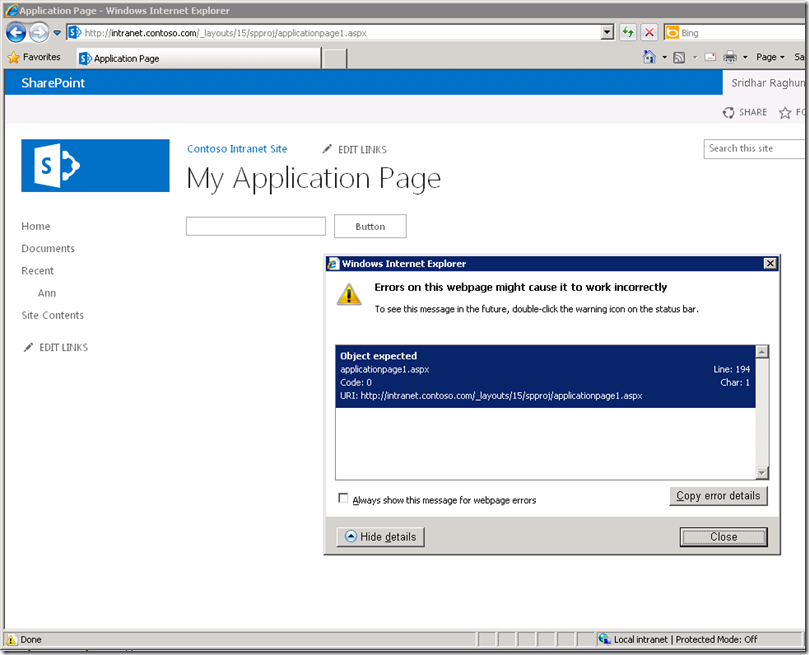The width and height of the screenshot is (809, 655).
Task: Open the Contoso Intranet Site link
Action: click(237, 149)
